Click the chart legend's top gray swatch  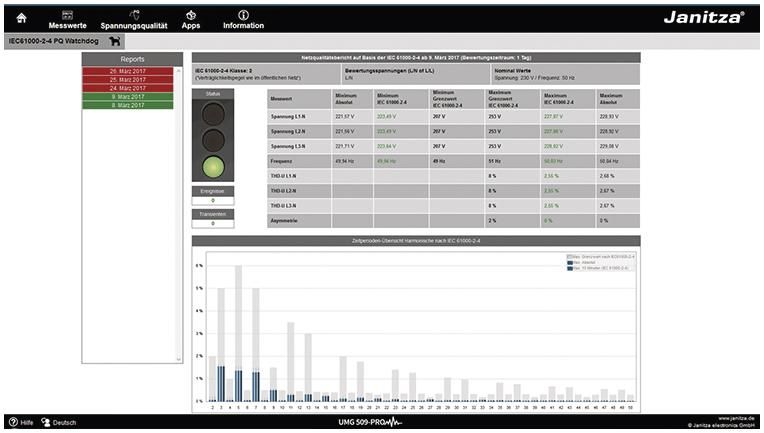(x=570, y=257)
